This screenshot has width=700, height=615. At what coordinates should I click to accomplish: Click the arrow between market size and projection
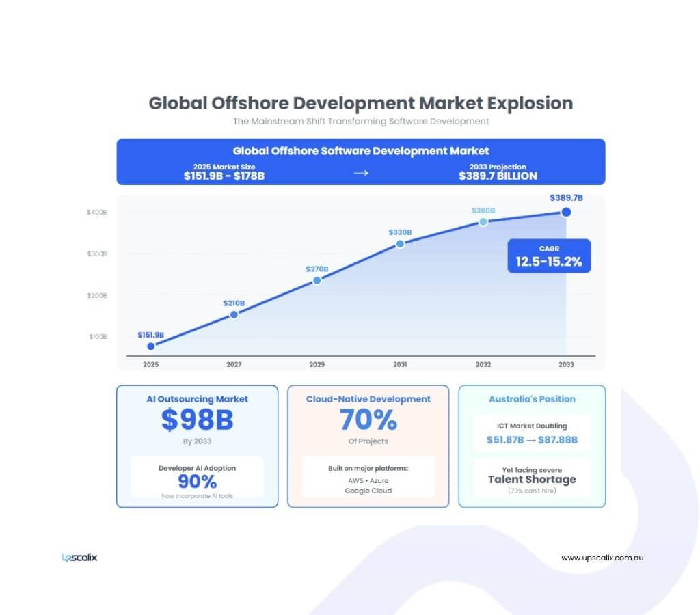pyautogui.click(x=361, y=173)
